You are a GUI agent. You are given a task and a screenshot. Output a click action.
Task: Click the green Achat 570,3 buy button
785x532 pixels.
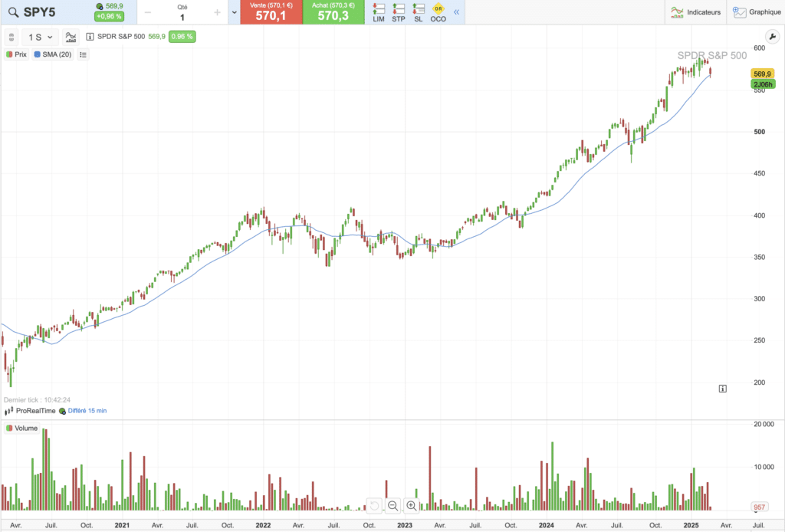pyautogui.click(x=333, y=12)
